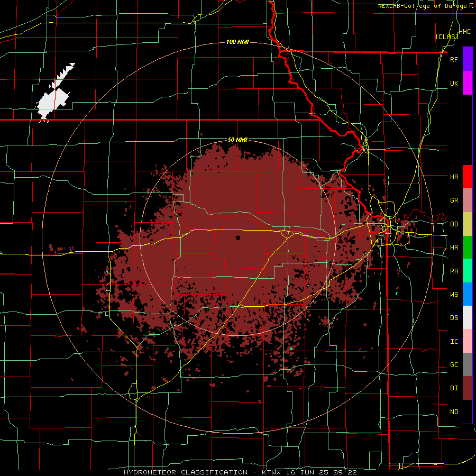Click the 'HHC' product label
Screen dimensions: 476x476
coord(465,32)
